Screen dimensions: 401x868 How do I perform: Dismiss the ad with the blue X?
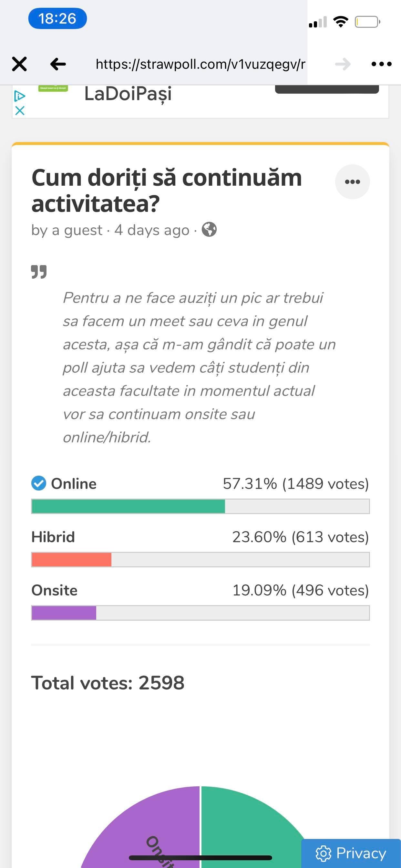(x=20, y=110)
